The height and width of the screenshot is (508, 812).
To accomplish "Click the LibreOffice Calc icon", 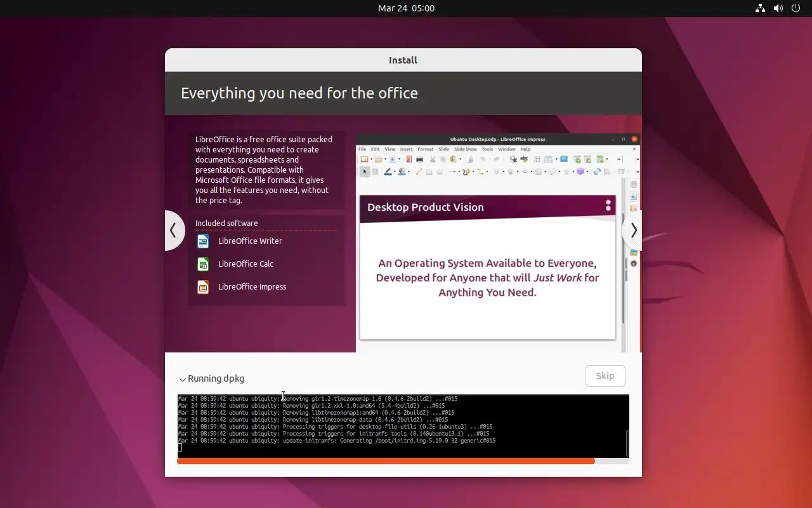I will tap(203, 264).
